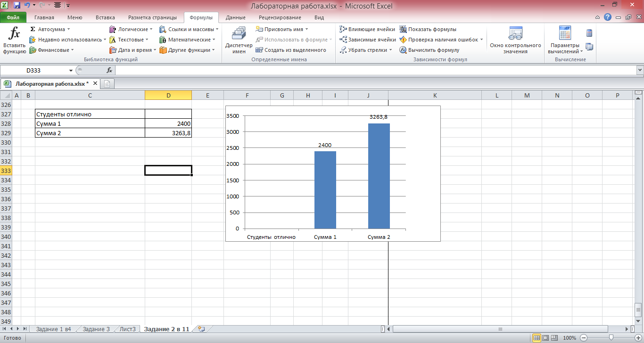Open Customize Quick Access Toolbar dropdown
The width and height of the screenshot is (644, 343).
coord(68,6)
